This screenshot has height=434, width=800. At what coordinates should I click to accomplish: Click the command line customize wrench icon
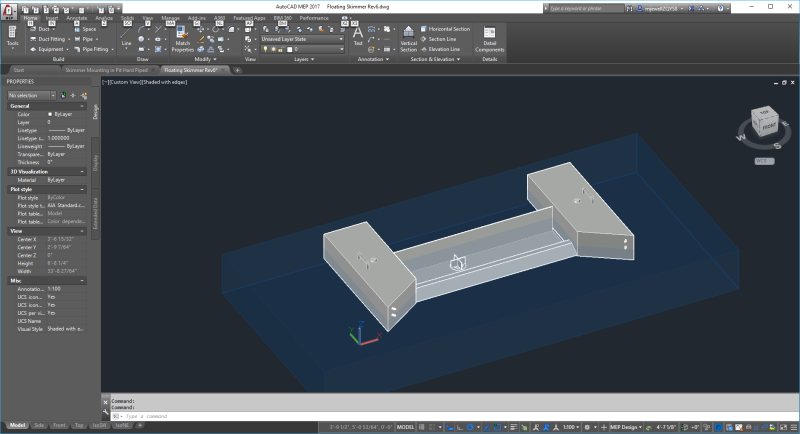tap(106, 412)
